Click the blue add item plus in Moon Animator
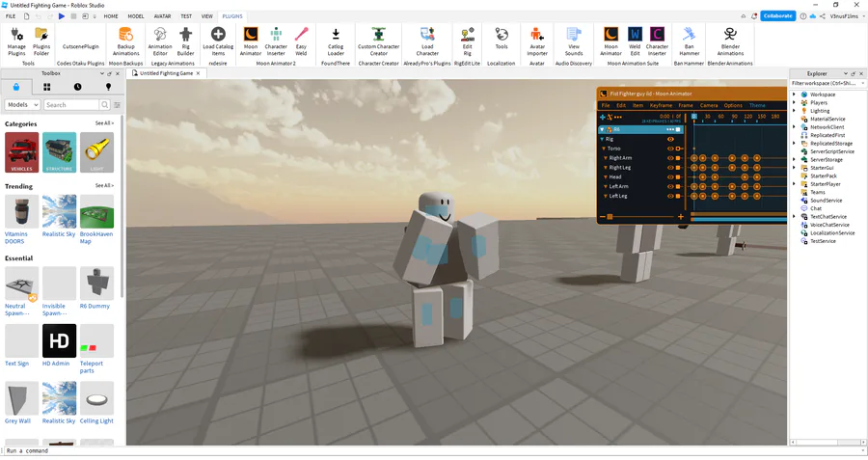The width and height of the screenshot is (868, 460). coord(602,117)
